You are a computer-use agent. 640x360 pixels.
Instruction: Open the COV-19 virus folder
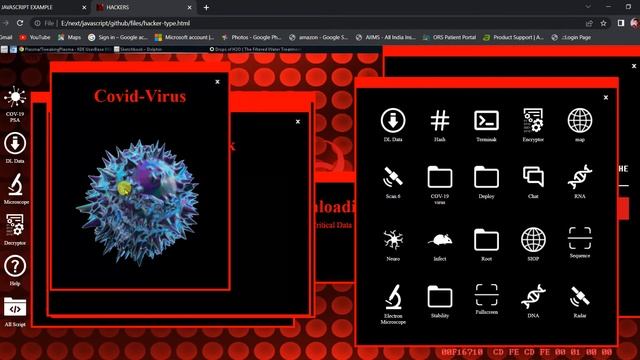440,184
